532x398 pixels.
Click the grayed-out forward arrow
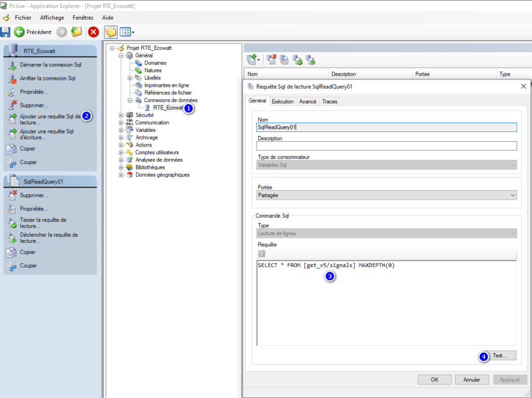(61, 32)
